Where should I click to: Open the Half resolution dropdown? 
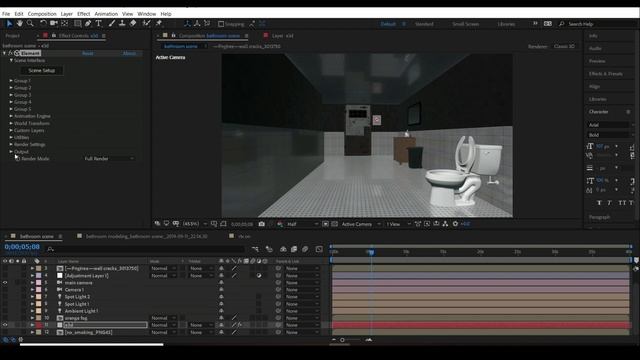(x=302, y=224)
